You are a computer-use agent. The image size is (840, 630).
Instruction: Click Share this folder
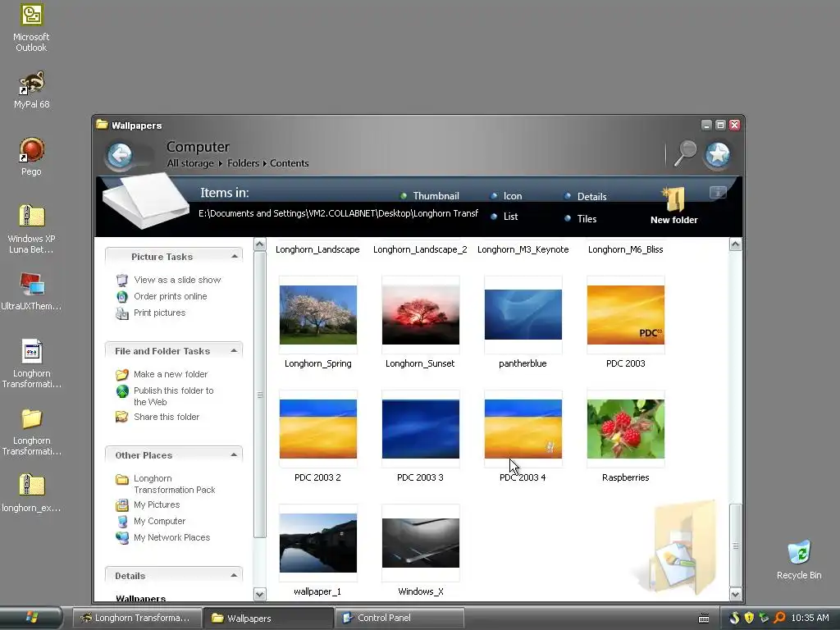[x=167, y=417]
